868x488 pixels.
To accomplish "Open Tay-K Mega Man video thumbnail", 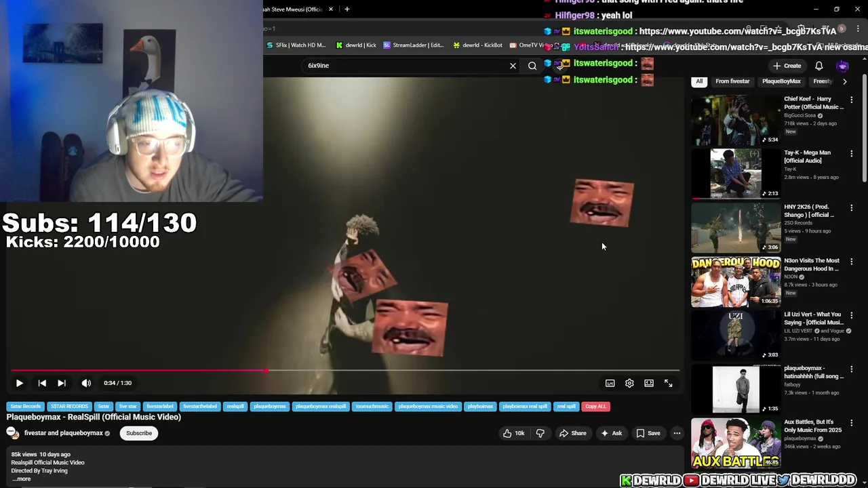I will coord(736,174).
